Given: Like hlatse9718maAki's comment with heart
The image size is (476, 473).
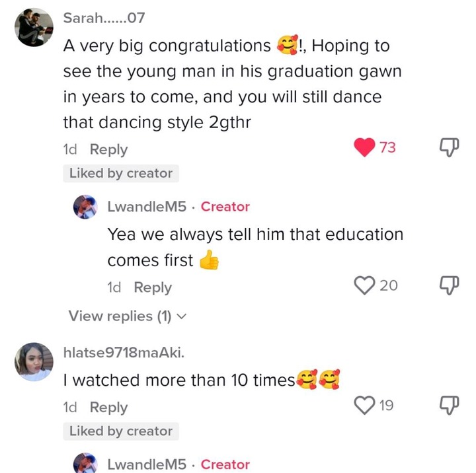Looking at the screenshot, I should coord(365,405).
